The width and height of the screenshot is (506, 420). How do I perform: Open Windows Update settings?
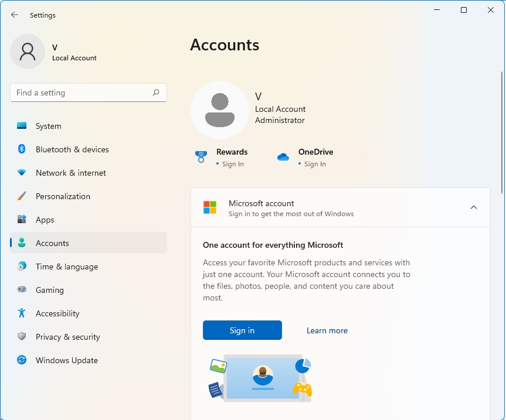coord(89,360)
